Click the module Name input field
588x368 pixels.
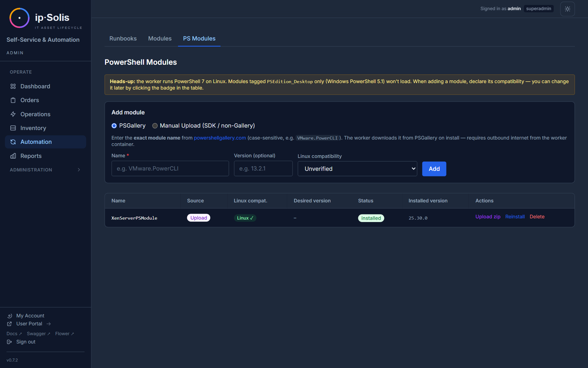click(170, 168)
